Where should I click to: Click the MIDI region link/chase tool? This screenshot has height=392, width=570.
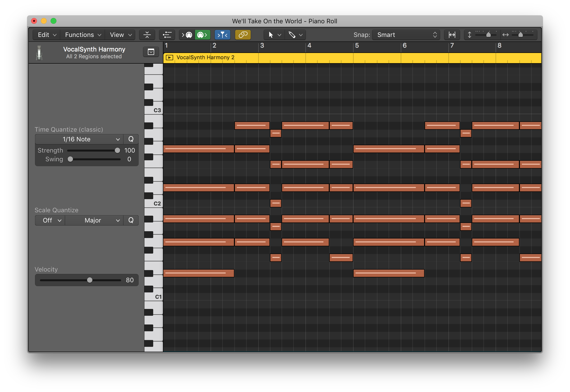pyautogui.click(x=243, y=35)
